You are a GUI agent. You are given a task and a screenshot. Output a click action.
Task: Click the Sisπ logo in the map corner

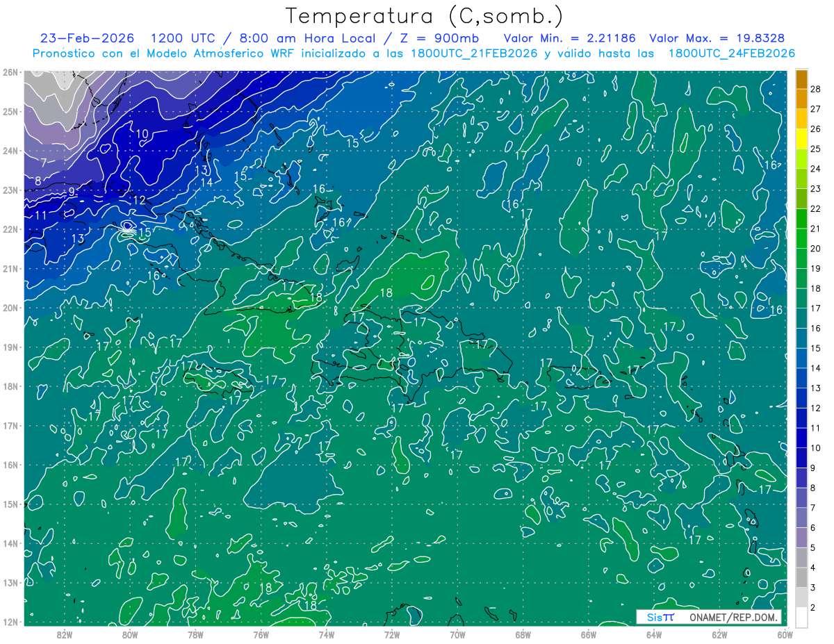tap(661, 617)
